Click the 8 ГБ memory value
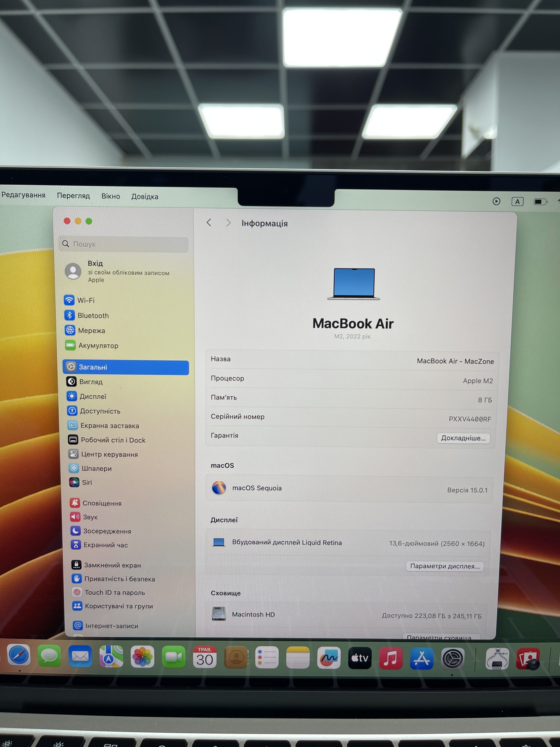The height and width of the screenshot is (747, 560). pos(485,400)
